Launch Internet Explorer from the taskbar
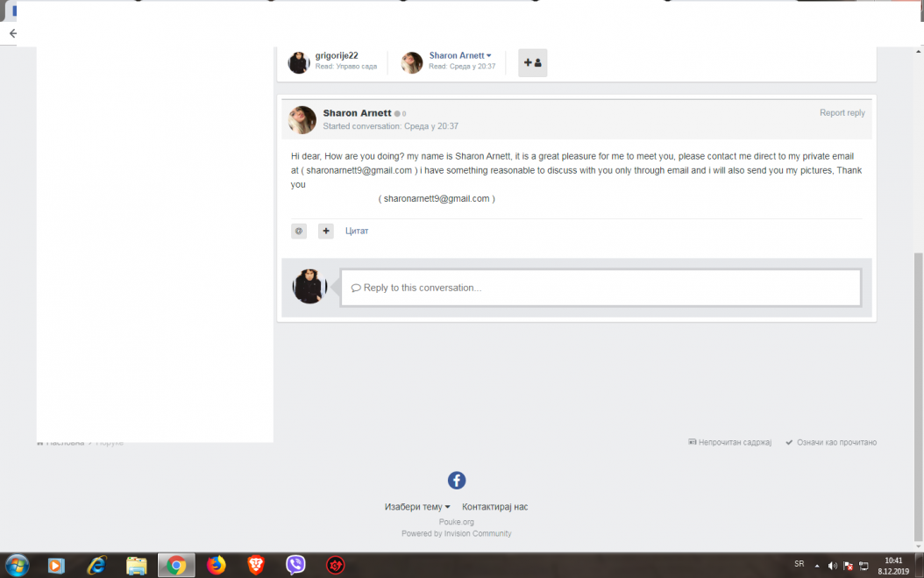The width and height of the screenshot is (924, 578). 96,565
